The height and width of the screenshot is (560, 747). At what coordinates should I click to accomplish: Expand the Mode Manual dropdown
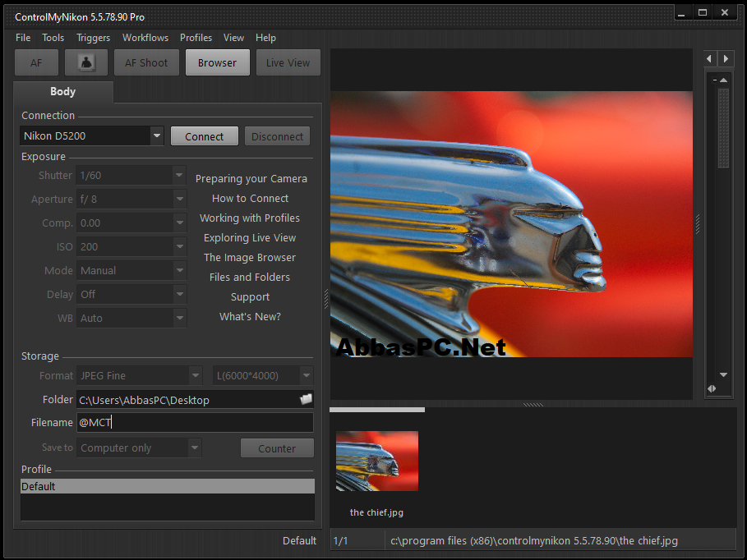[179, 270]
